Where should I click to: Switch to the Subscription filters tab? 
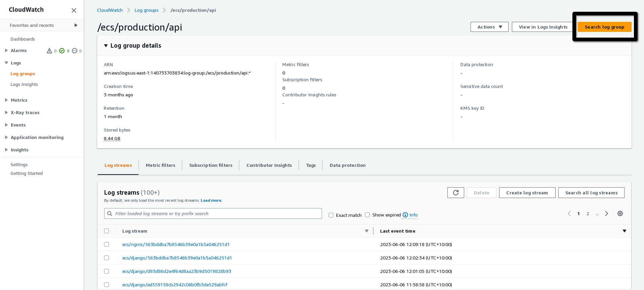coord(211,165)
